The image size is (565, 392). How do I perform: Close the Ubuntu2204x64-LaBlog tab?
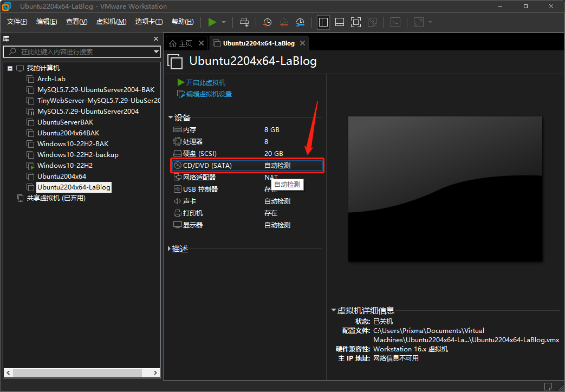[302, 43]
